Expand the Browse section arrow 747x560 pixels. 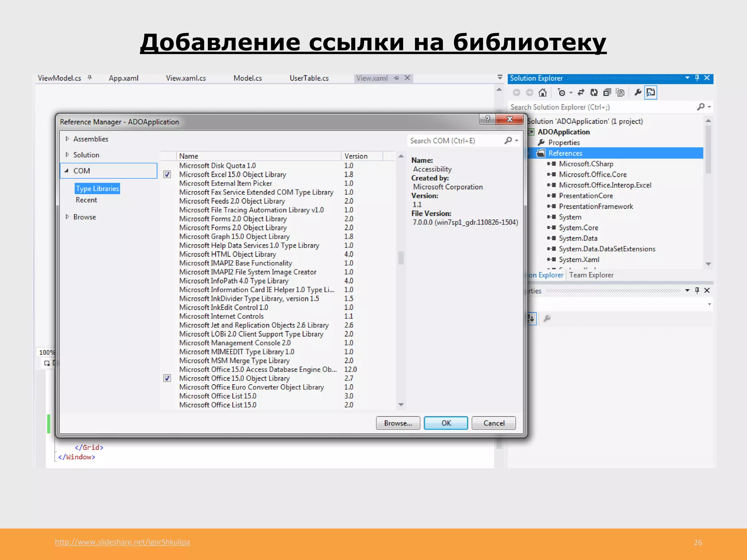[67, 217]
